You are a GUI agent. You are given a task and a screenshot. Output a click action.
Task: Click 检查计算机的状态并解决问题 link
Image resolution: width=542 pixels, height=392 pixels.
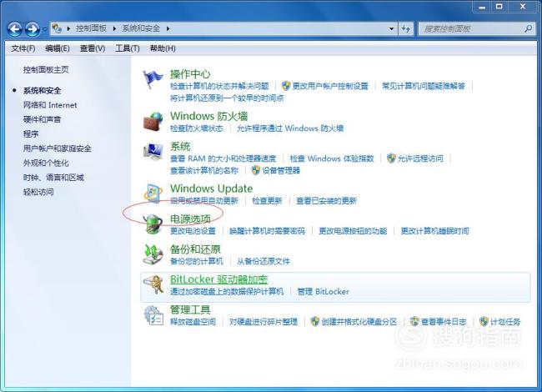pos(219,86)
